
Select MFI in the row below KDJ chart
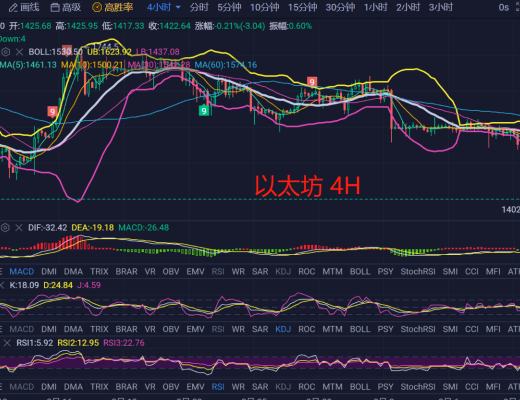coord(493,329)
